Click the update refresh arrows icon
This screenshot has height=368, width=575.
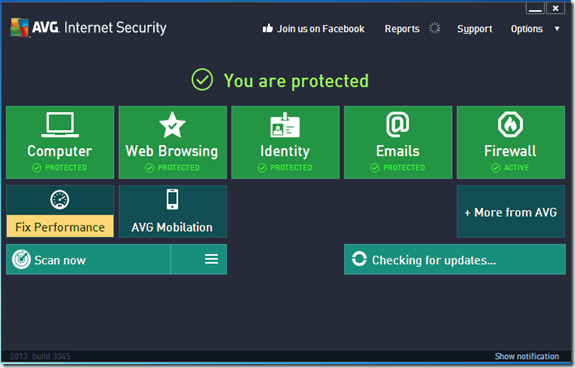point(359,259)
